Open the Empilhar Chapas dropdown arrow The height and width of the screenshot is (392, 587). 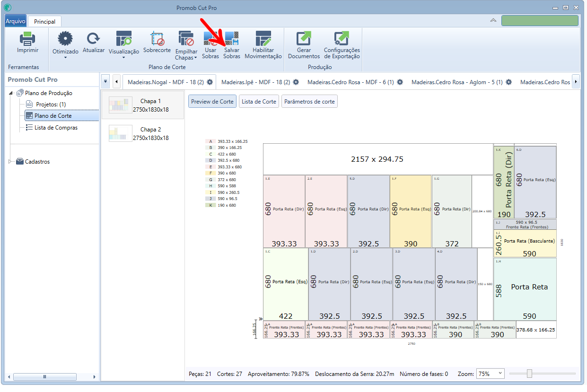[195, 58]
